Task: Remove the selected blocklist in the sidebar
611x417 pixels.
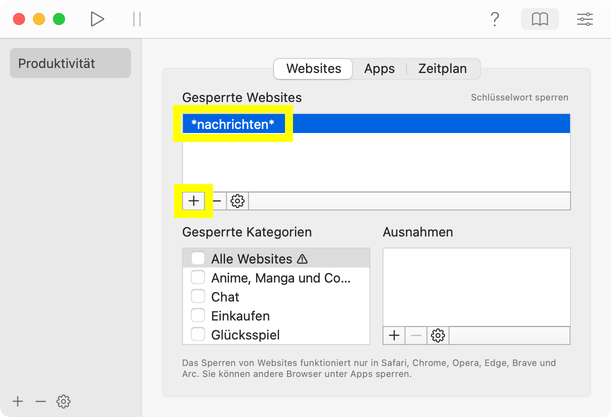Action: 41,401
